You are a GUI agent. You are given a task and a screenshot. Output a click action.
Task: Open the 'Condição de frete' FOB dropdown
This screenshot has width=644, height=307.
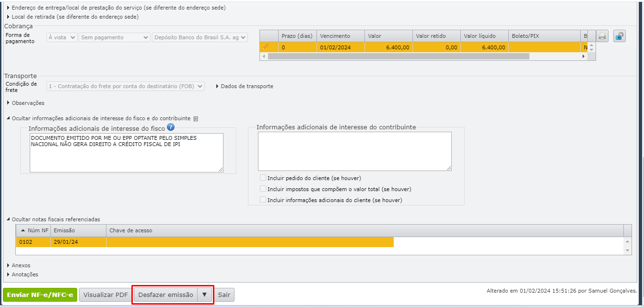pyautogui.click(x=126, y=86)
